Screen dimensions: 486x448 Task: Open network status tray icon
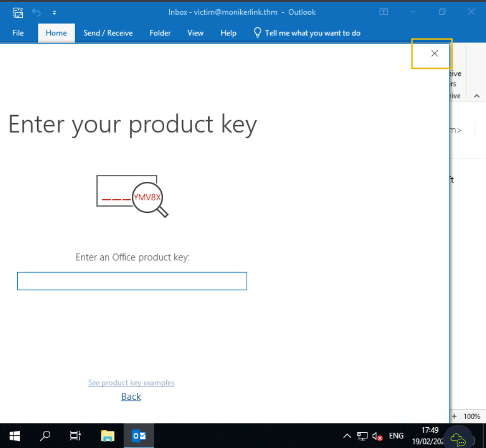click(x=362, y=436)
